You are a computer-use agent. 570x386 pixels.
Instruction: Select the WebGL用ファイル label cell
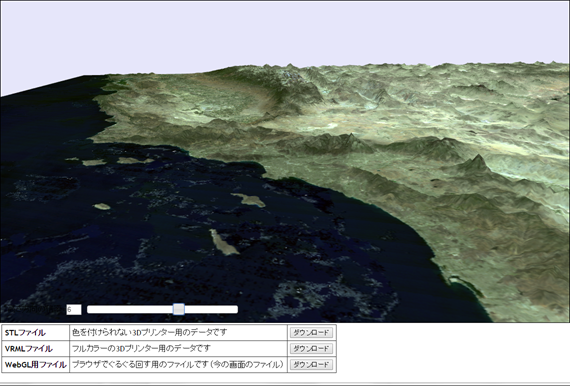coord(36,364)
